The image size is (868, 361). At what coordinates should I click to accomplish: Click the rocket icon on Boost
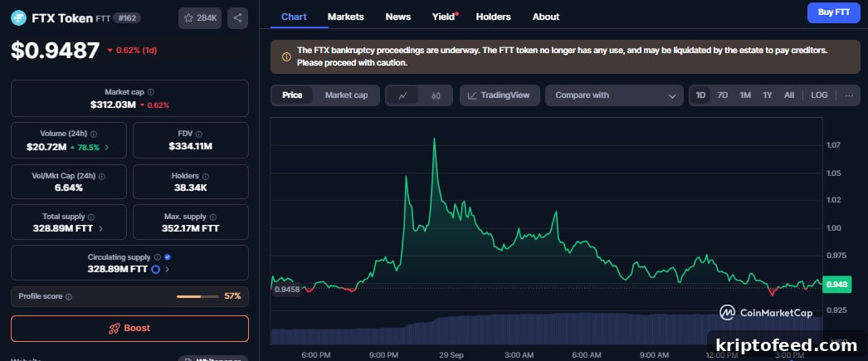(x=115, y=329)
